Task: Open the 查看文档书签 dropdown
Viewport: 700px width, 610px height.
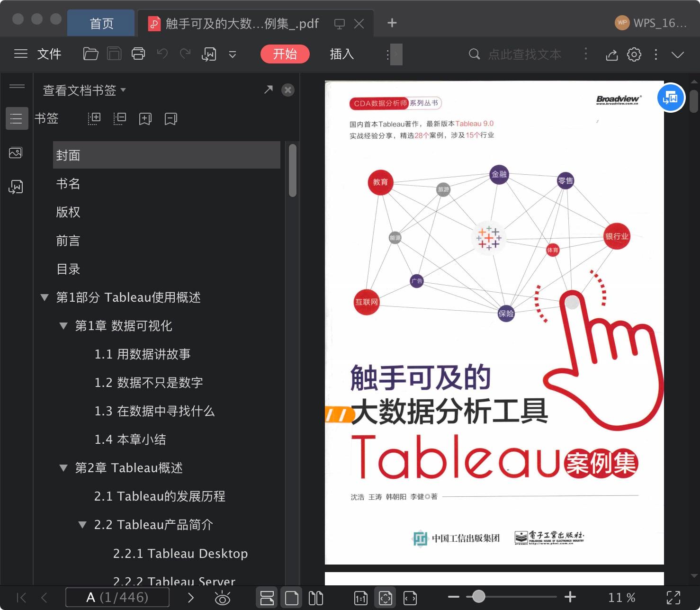Action: click(84, 90)
